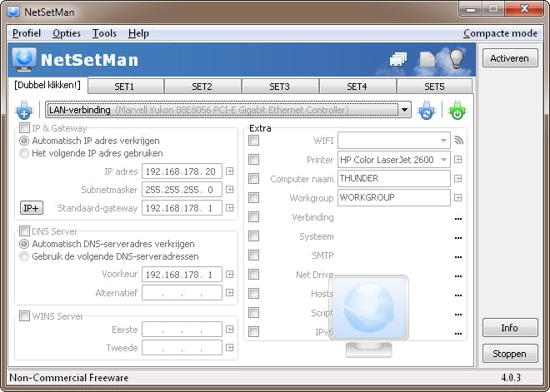Get current value icon beside Voorkeur DNS
The height and width of the screenshot is (392, 550).
pyautogui.click(x=230, y=275)
